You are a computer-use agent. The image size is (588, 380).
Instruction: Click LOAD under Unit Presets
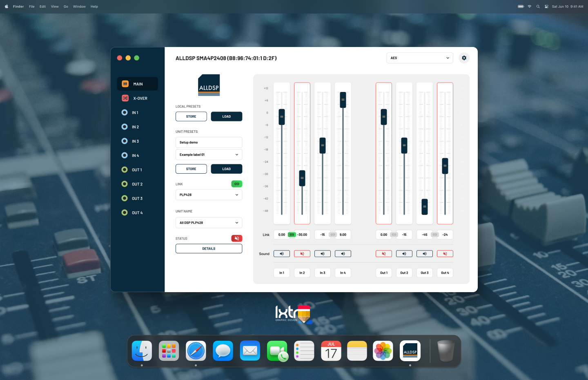click(227, 169)
